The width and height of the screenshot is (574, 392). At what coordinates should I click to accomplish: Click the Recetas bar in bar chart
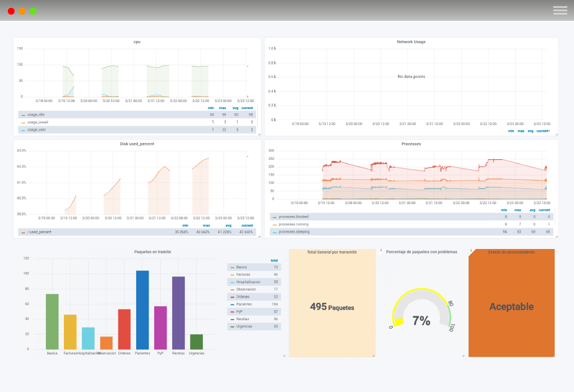pos(178,313)
